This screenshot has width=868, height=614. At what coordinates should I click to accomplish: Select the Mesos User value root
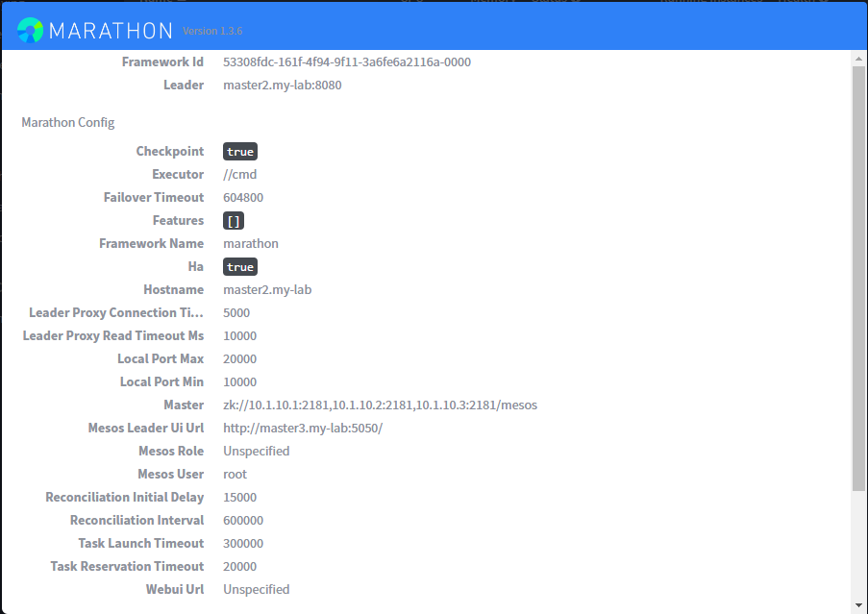235,474
